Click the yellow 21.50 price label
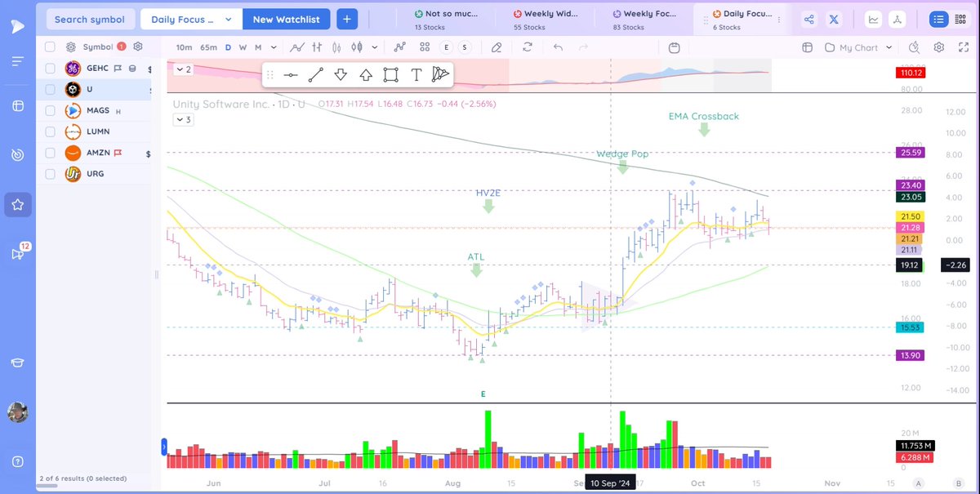This screenshot has width=980, height=494. (x=910, y=216)
